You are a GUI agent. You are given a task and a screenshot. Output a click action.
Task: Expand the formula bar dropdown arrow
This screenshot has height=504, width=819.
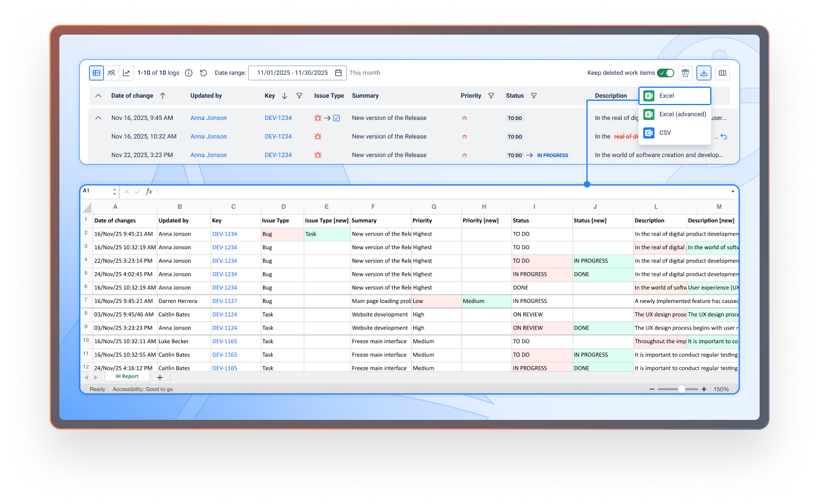tap(733, 192)
